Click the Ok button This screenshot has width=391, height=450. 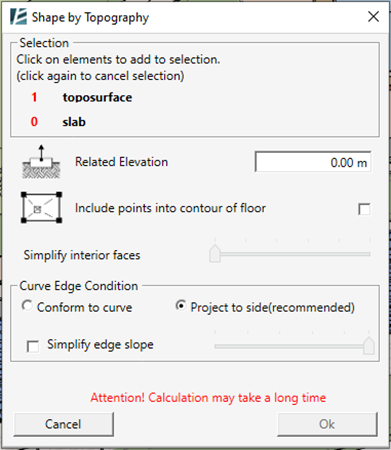(327, 424)
